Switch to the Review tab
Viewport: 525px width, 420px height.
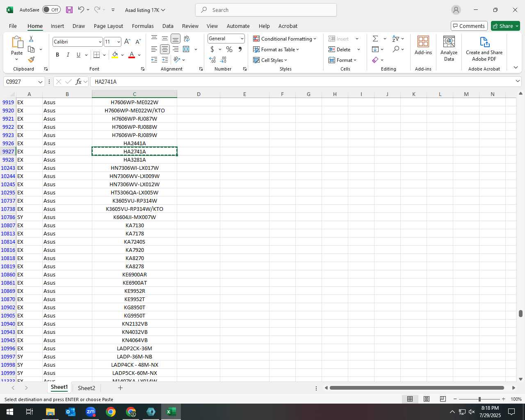(190, 26)
